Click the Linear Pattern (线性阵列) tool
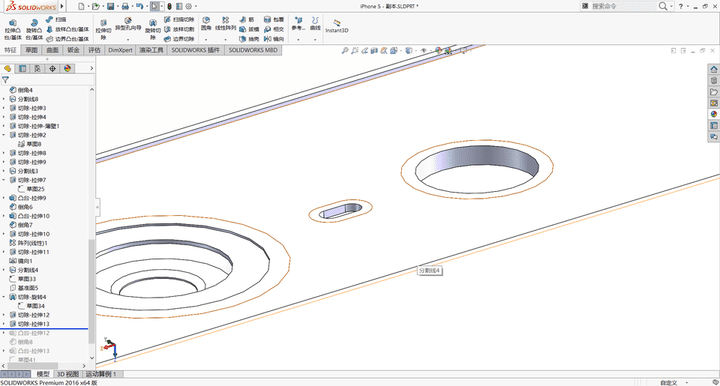720x386 pixels. click(x=225, y=24)
